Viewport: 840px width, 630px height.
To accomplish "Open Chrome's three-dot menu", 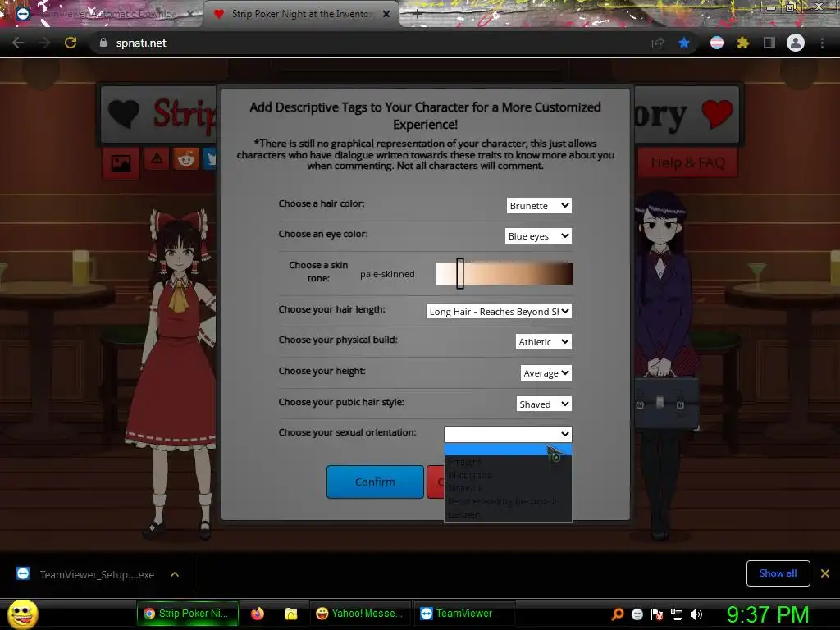I will click(x=822, y=43).
